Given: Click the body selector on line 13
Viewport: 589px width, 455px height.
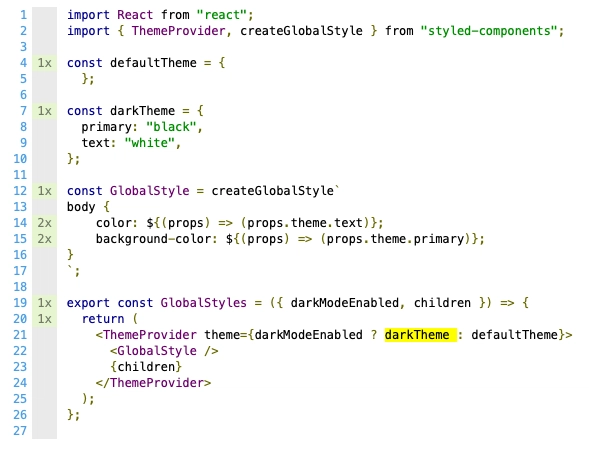Looking at the screenshot, I should pyautogui.click(x=81, y=207).
